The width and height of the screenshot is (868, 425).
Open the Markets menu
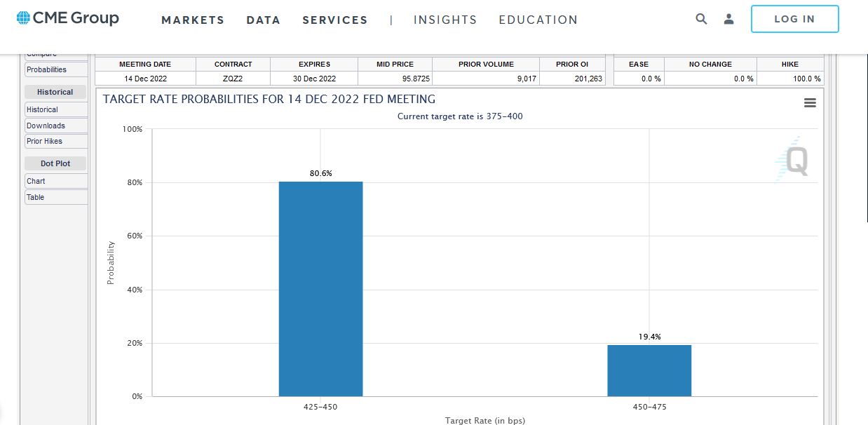pyautogui.click(x=193, y=20)
